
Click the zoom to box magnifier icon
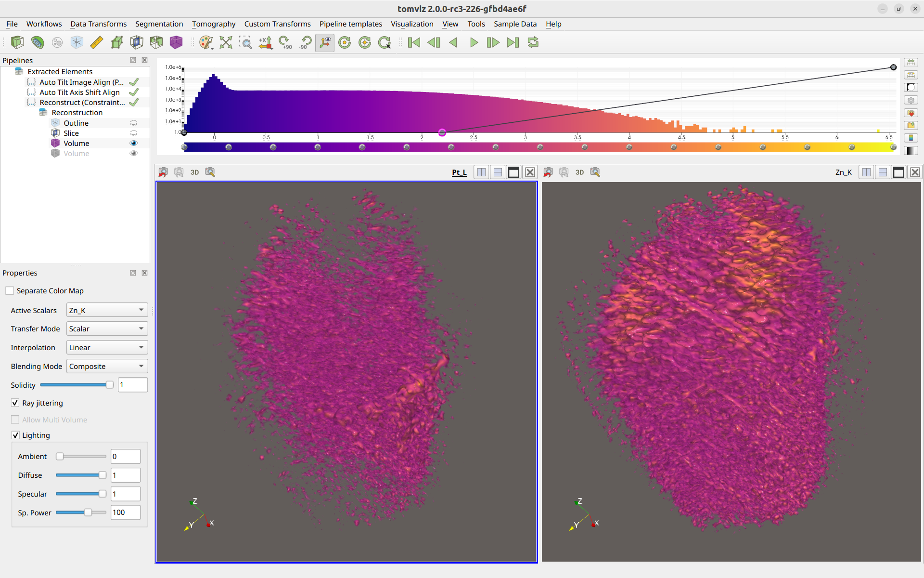pos(245,42)
